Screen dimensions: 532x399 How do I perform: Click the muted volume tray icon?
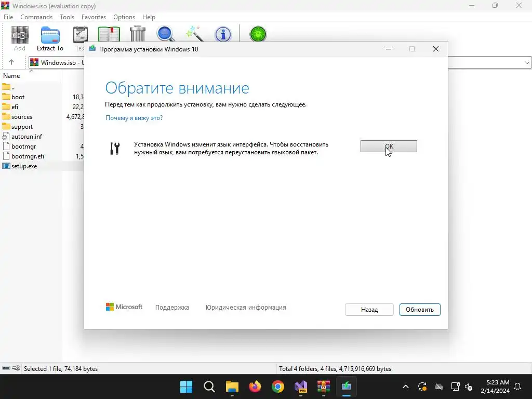click(x=469, y=387)
